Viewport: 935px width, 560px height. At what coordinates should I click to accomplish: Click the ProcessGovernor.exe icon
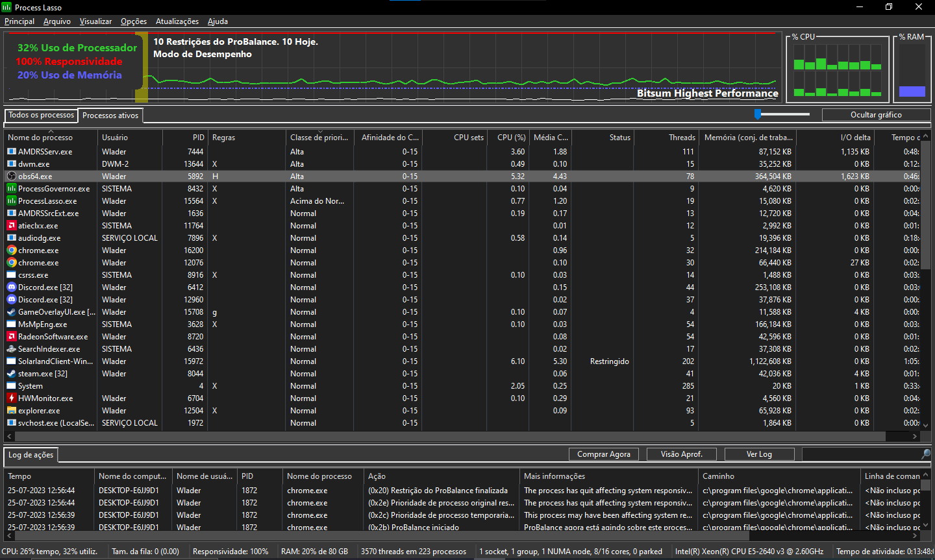tap(12, 189)
